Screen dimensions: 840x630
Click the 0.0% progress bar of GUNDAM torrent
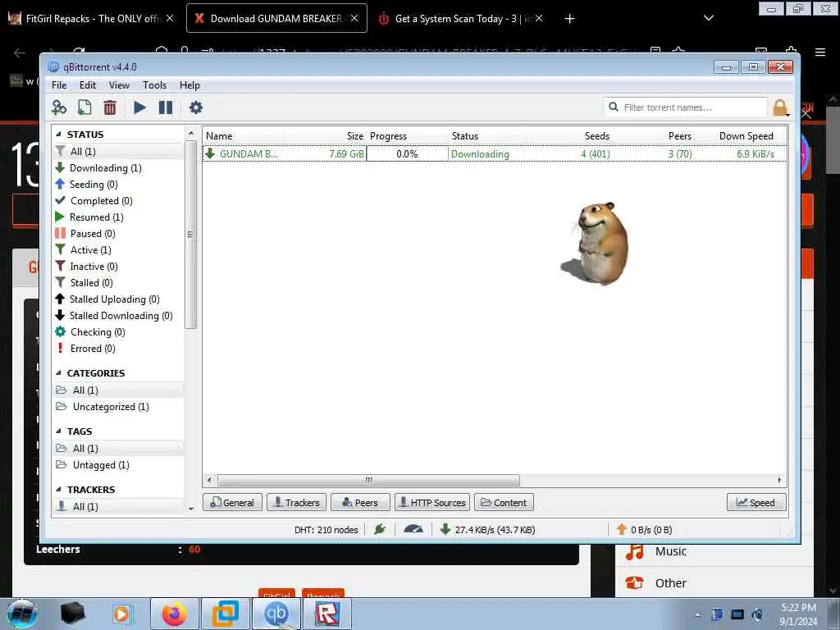[407, 154]
